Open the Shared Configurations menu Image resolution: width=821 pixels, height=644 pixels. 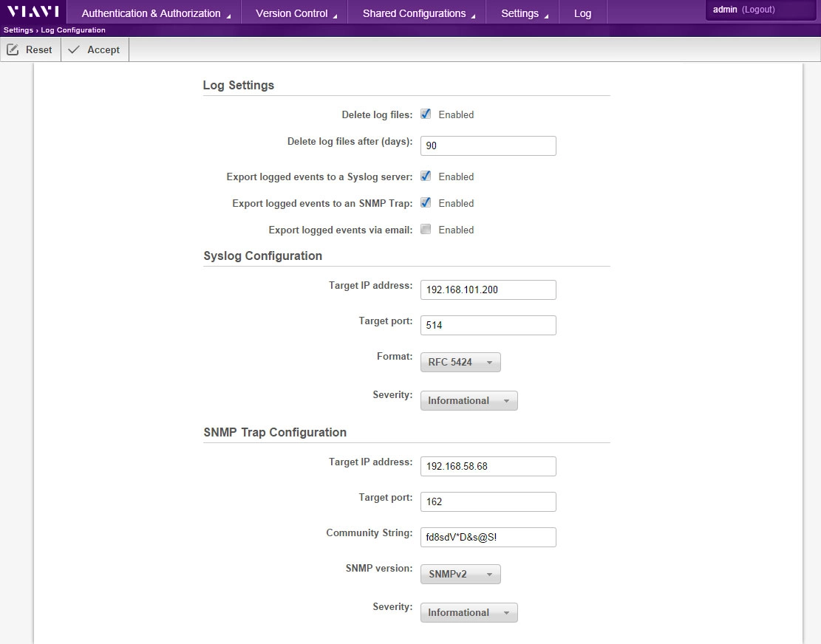point(418,13)
